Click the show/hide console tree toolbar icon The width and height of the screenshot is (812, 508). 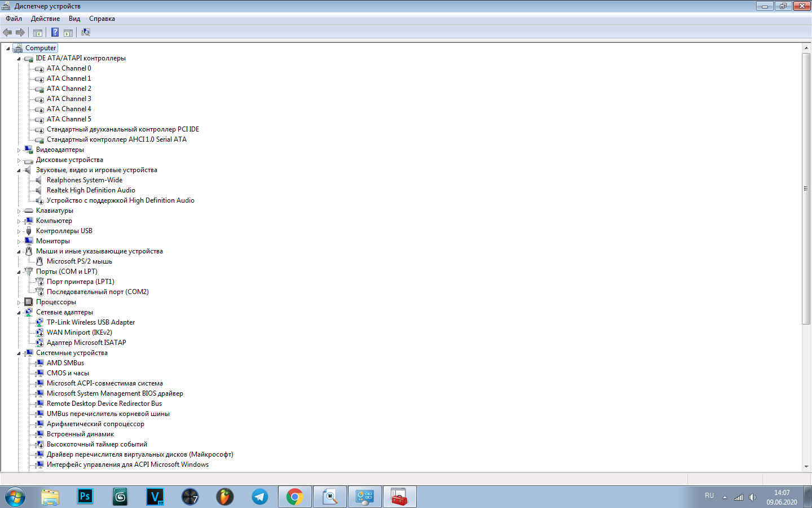pyautogui.click(x=38, y=32)
